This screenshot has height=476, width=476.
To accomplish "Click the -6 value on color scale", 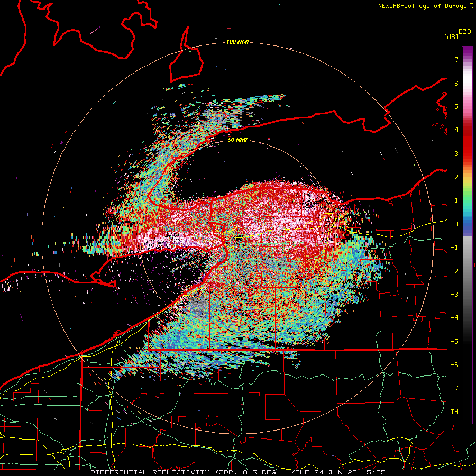I will click(x=454, y=365).
